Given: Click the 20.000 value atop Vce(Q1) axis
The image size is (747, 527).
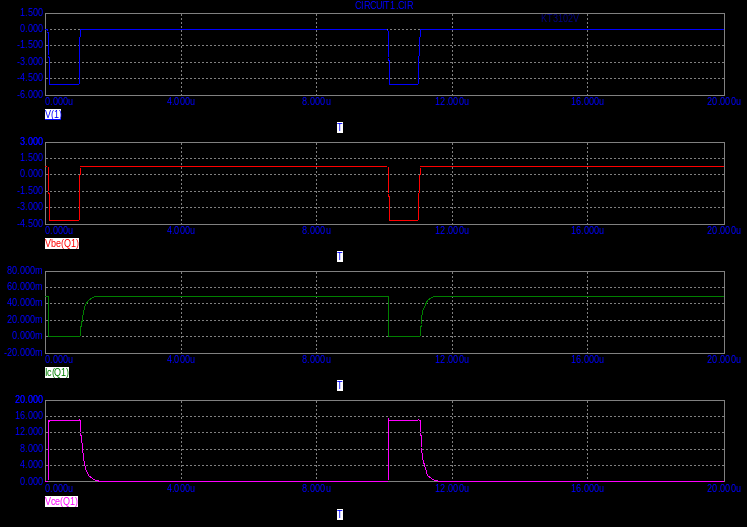Looking at the screenshot, I should click(x=29, y=399).
